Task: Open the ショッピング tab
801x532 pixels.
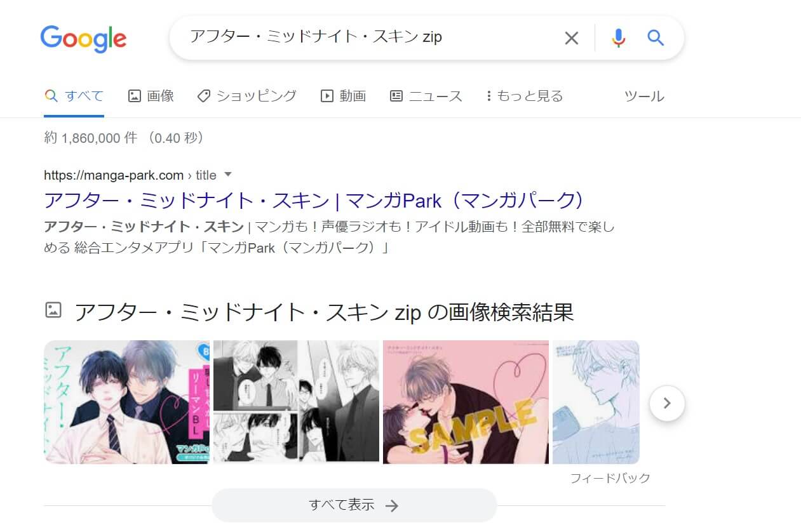Action: click(247, 96)
